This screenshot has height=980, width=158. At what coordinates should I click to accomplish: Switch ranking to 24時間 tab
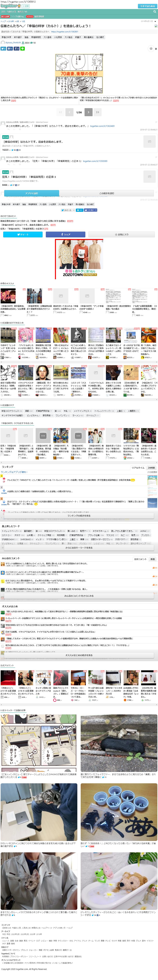[x=152, y=468]
